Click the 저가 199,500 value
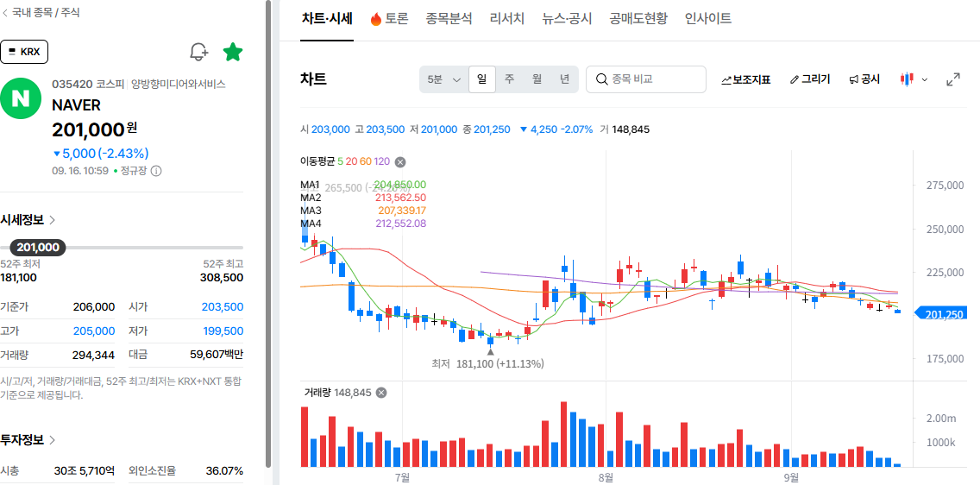 point(223,331)
